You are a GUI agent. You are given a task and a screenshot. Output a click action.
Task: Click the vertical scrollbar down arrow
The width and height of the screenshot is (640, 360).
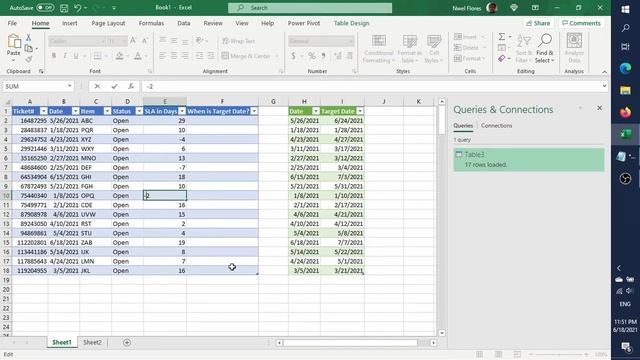coord(442,333)
